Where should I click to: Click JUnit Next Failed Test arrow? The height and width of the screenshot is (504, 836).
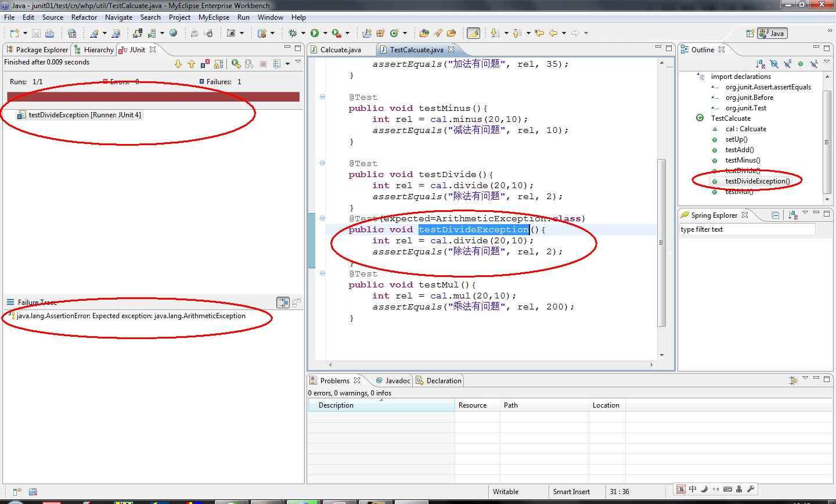(178, 64)
